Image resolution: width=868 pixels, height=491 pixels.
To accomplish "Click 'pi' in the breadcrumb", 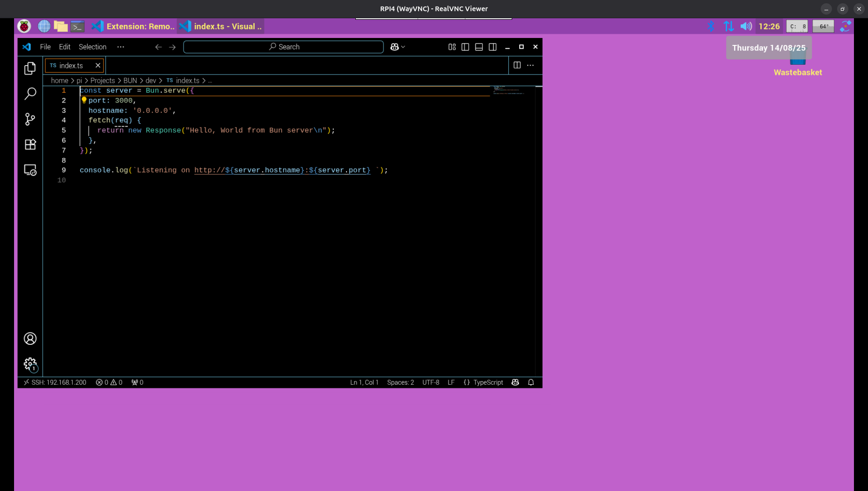I will 79,81.
